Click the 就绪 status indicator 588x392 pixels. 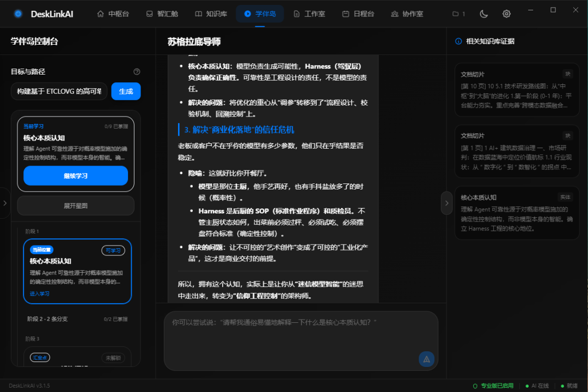tap(569, 385)
